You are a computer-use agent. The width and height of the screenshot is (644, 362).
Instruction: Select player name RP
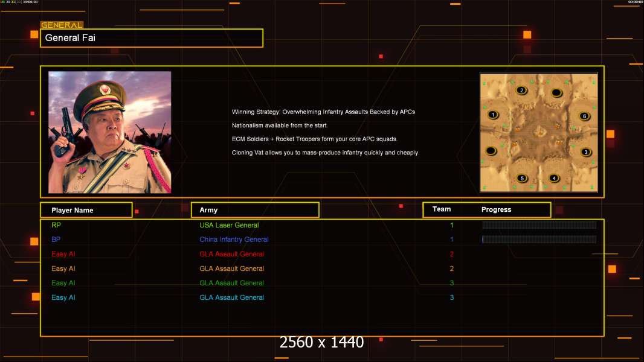(56, 225)
